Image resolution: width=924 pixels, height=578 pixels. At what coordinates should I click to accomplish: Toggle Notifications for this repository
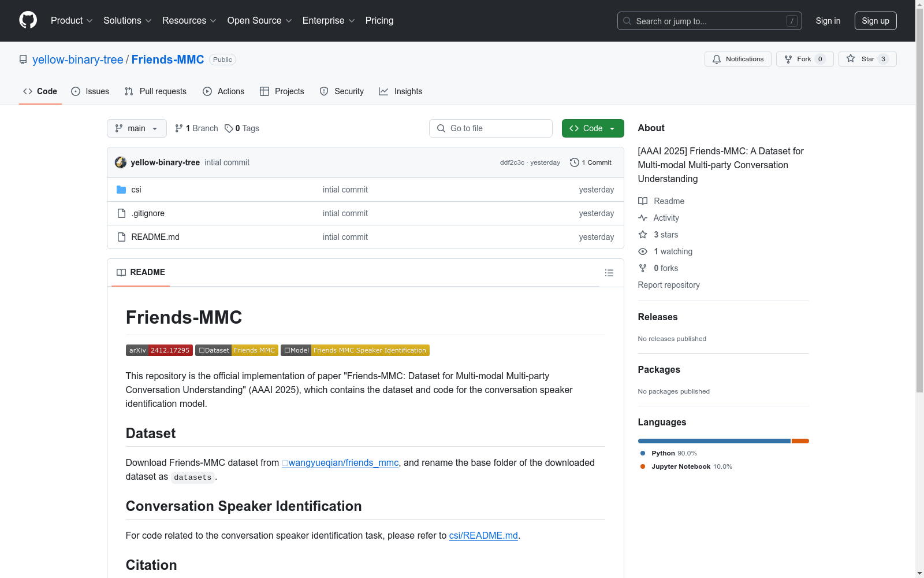737,59
